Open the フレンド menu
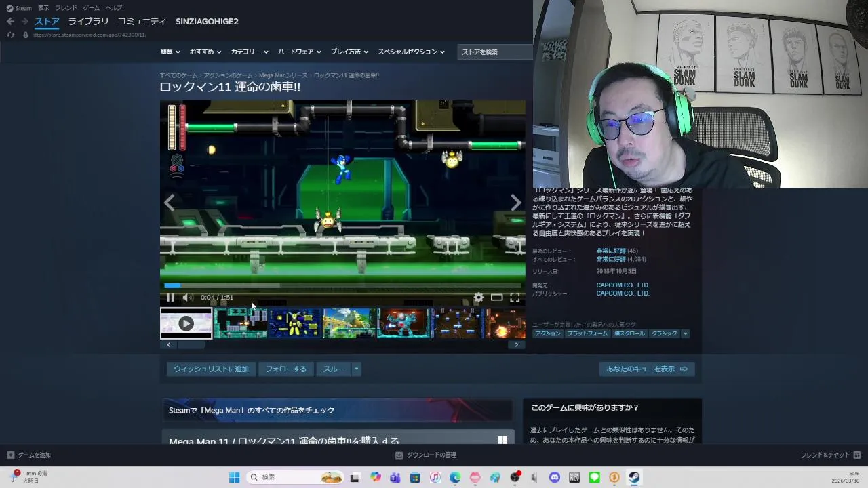The height and width of the screenshot is (488, 868). tap(66, 8)
